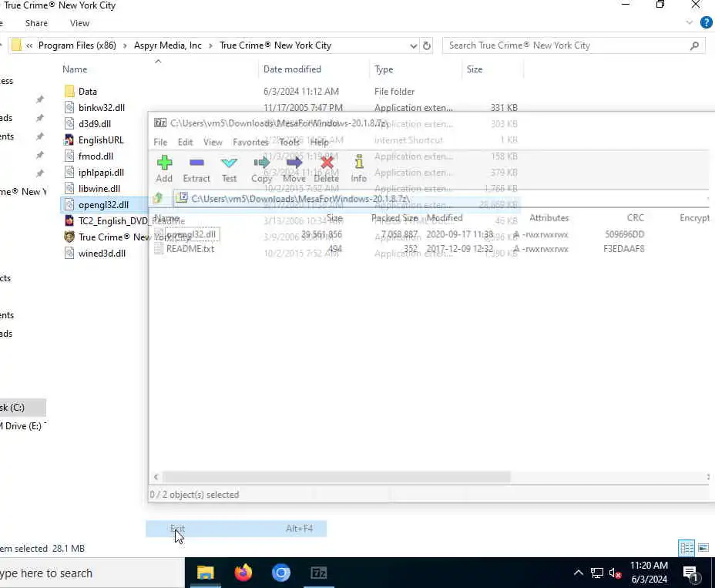
Task: Open the 7-Zip Help menu
Action: click(x=319, y=142)
